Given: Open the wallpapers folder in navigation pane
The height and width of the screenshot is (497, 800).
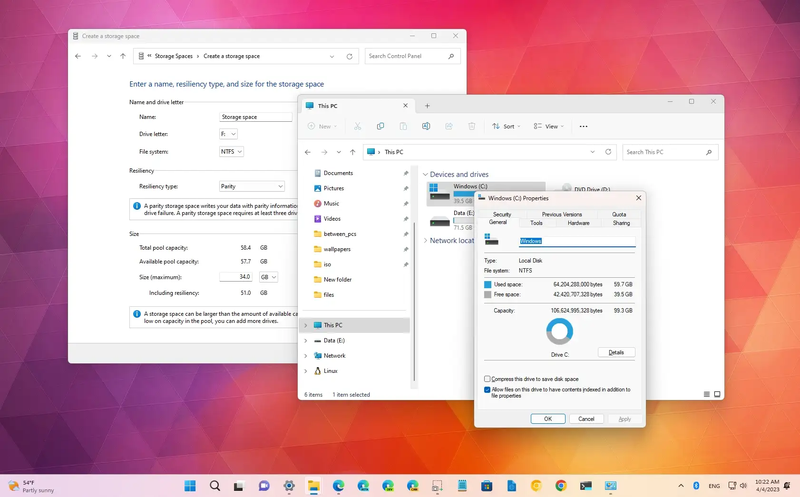Looking at the screenshot, I should click(x=337, y=249).
